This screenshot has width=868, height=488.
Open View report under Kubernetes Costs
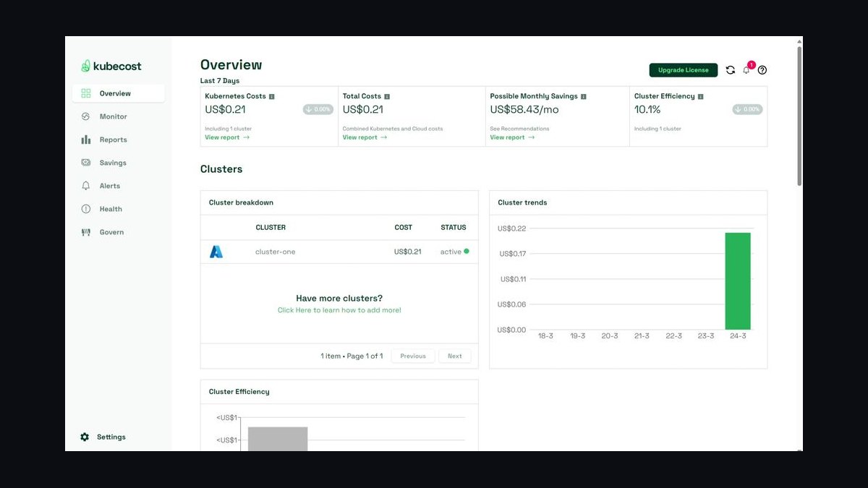[x=227, y=137]
